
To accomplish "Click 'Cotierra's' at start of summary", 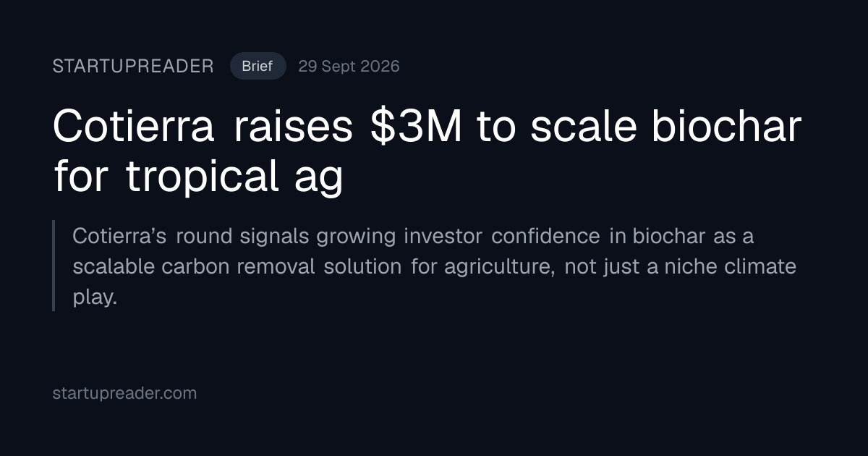I will (120, 236).
